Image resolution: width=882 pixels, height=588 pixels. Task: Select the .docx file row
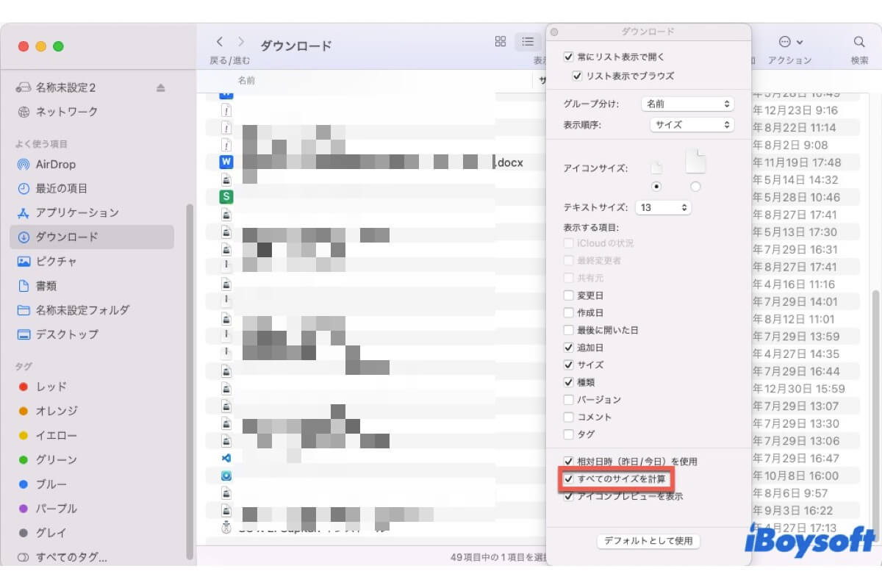367,162
